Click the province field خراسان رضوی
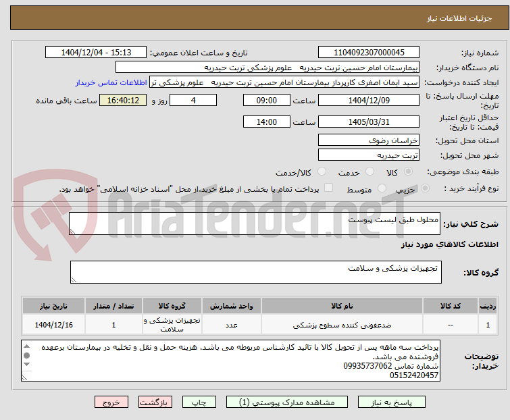This screenshot has width=510, height=420. point(369,140)
